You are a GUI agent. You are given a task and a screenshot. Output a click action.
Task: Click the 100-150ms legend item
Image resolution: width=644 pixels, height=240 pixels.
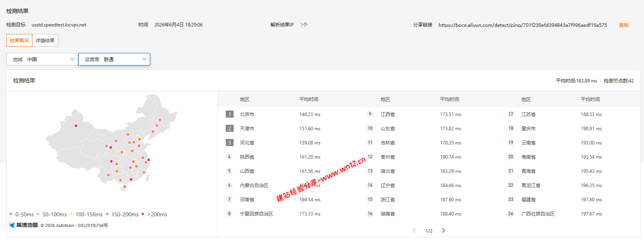coord(86,214)
